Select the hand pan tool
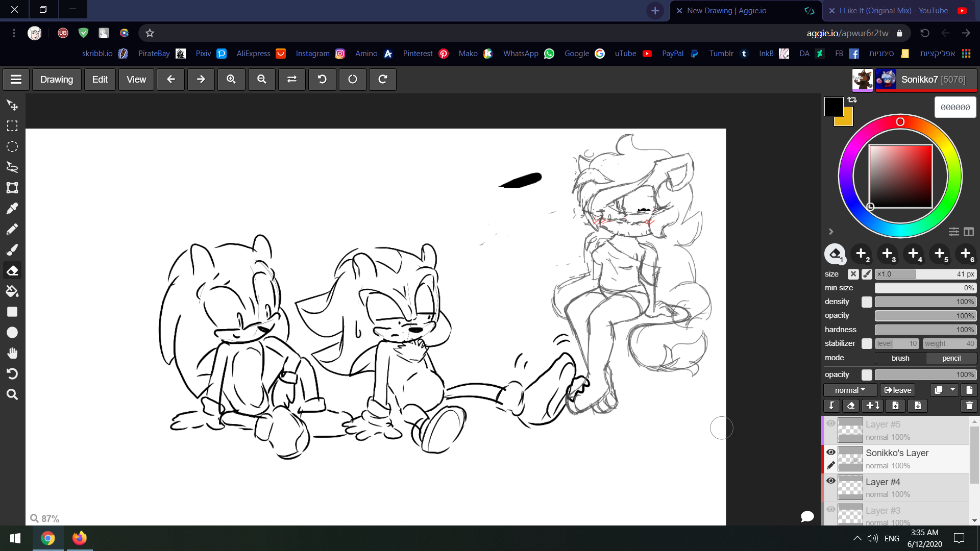 [12, 353]
